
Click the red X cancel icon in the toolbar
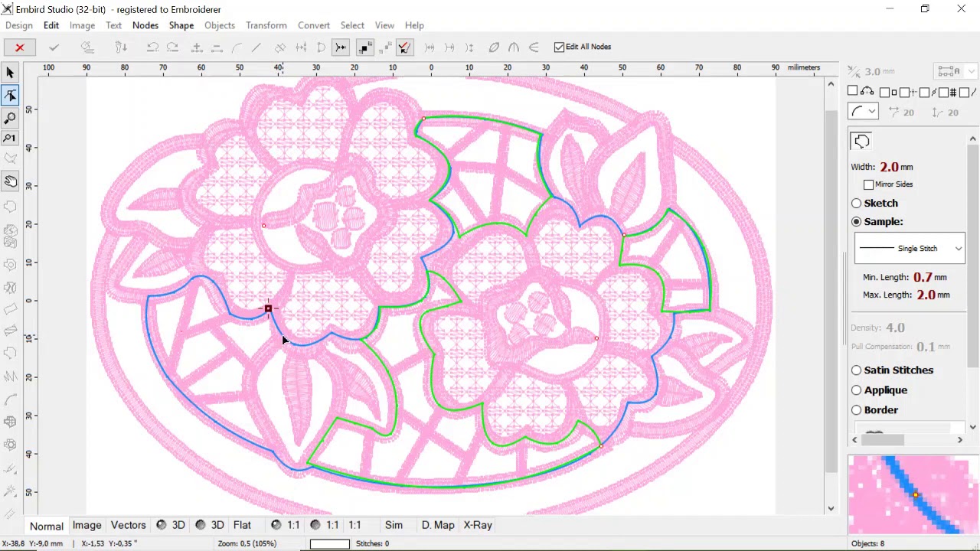coord(20,47)
